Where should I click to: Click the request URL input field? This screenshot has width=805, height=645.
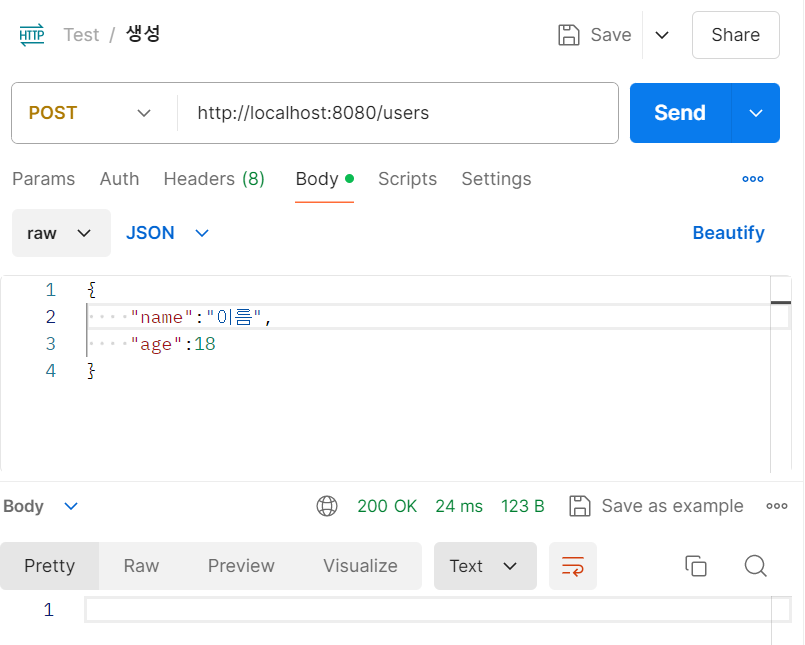tap(397, 113)
